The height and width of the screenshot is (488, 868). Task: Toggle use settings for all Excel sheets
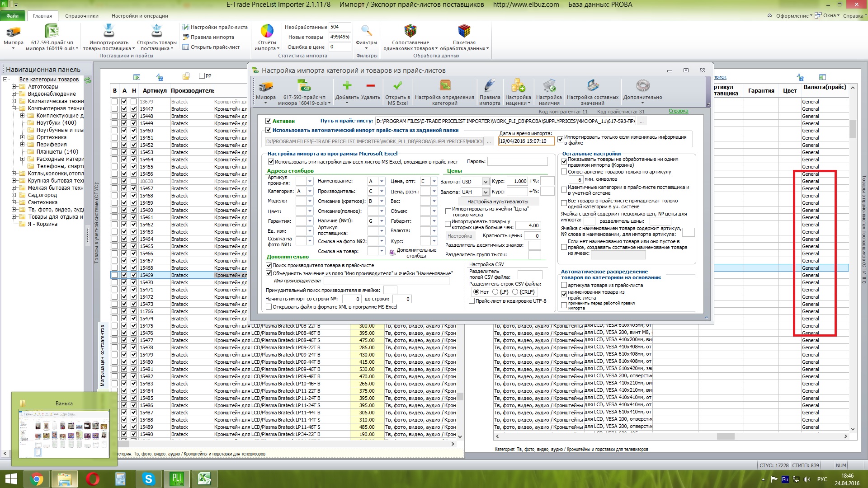(x=271, y=162)
